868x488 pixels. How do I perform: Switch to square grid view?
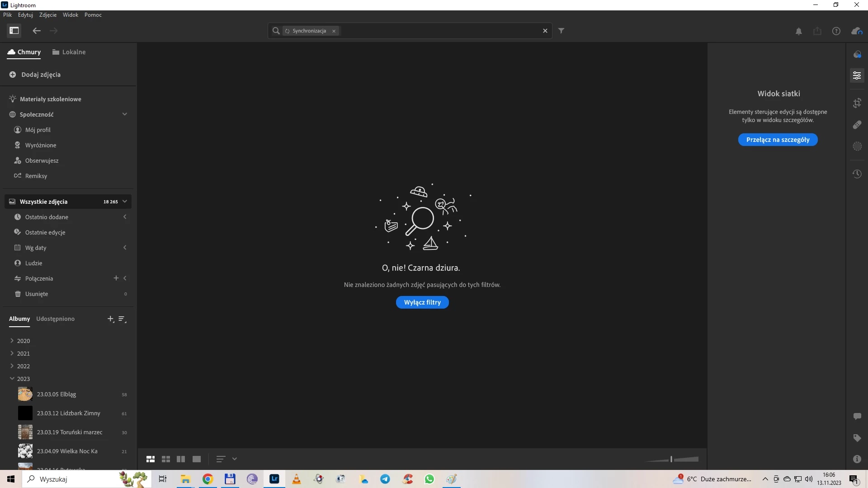166,459
